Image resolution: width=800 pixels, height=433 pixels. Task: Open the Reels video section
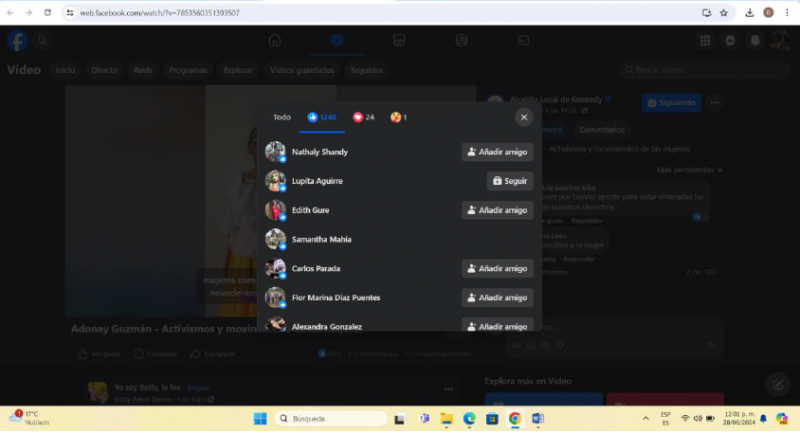(143, 70)
